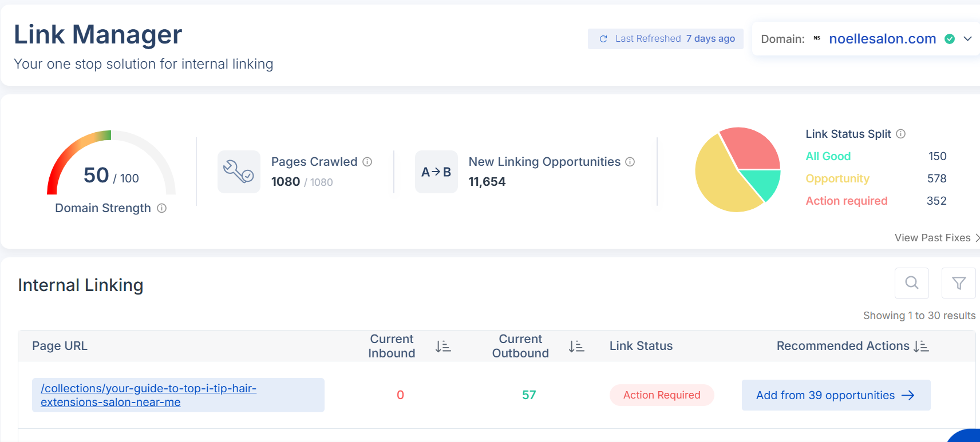Click the Page URL column header

point(60,346)
